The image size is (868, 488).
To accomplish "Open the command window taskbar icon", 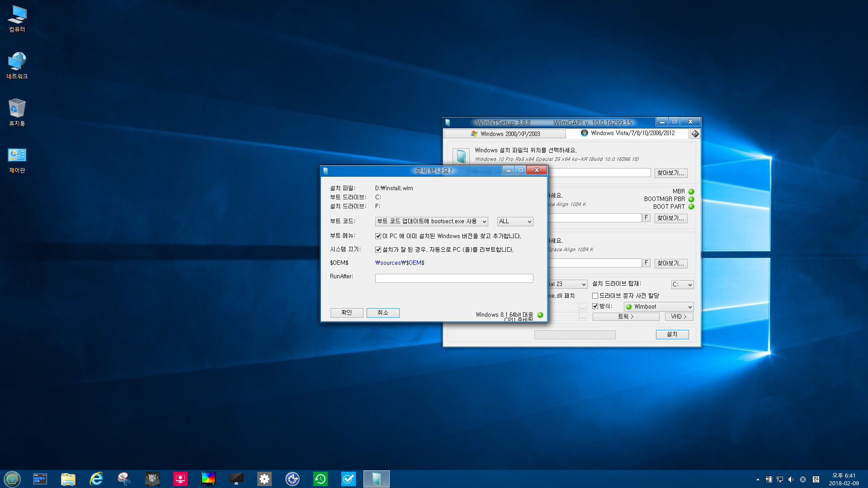I will (x=40, y=479).
